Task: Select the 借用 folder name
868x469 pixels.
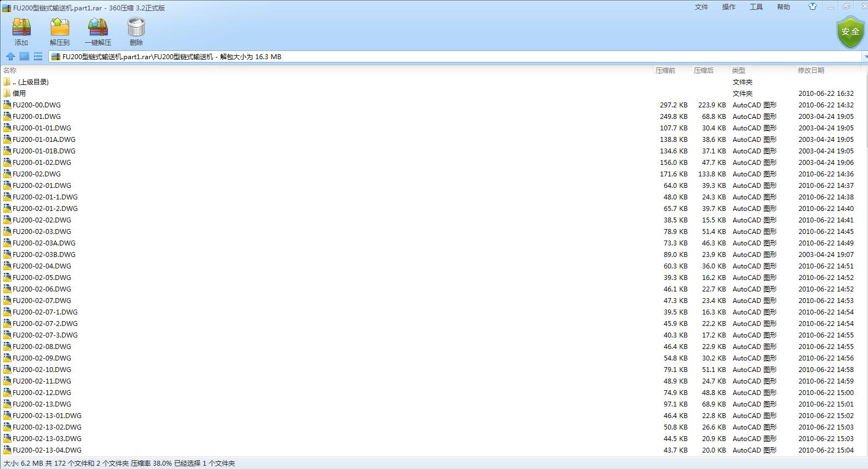Action: (19, 93)
